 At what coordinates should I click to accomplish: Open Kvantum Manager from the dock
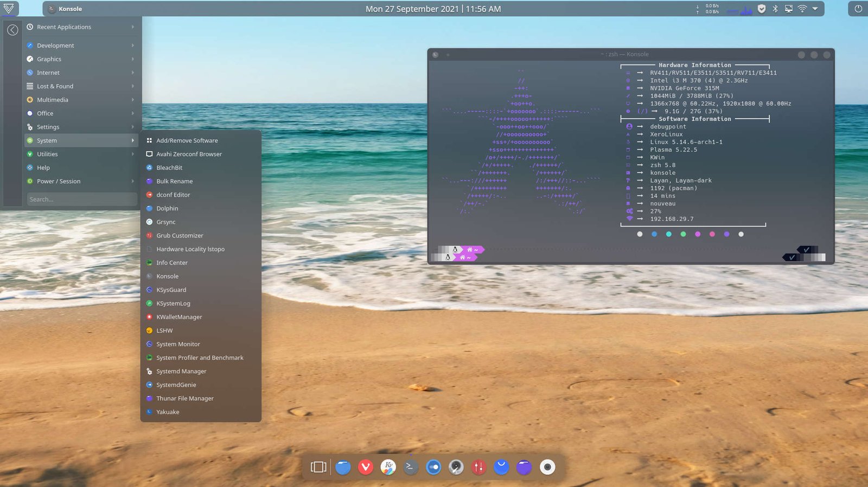pyautogui.click(x=388, y=467)
